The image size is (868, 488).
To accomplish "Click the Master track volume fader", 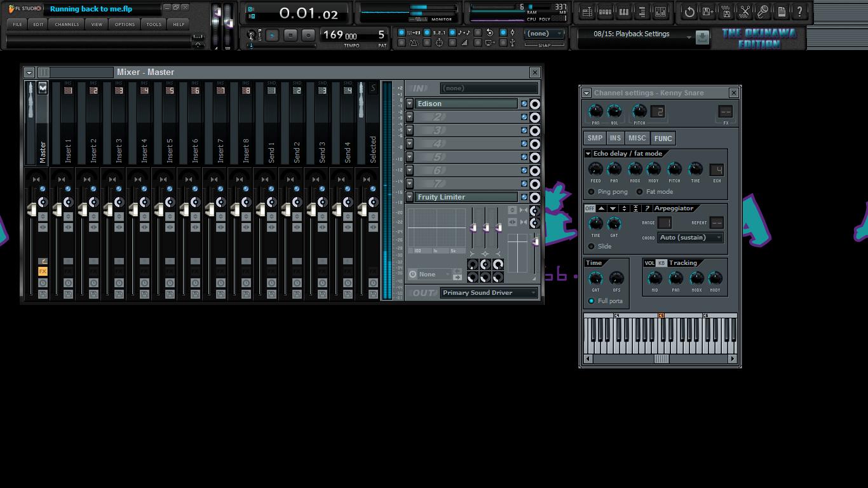I will [31, 209].
